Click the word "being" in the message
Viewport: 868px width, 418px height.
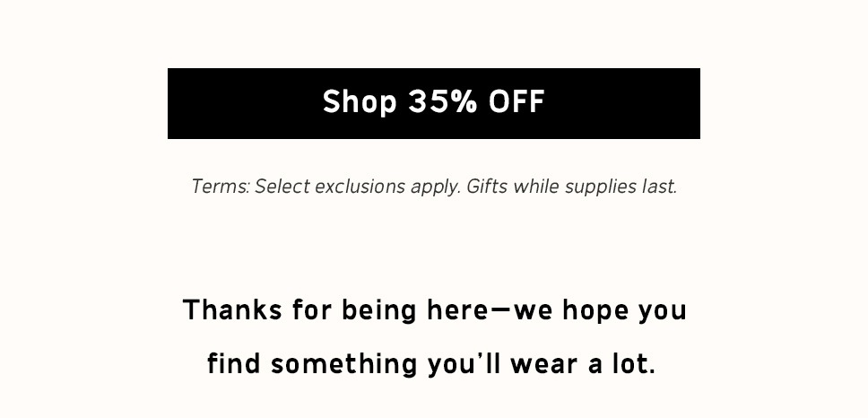379,310
